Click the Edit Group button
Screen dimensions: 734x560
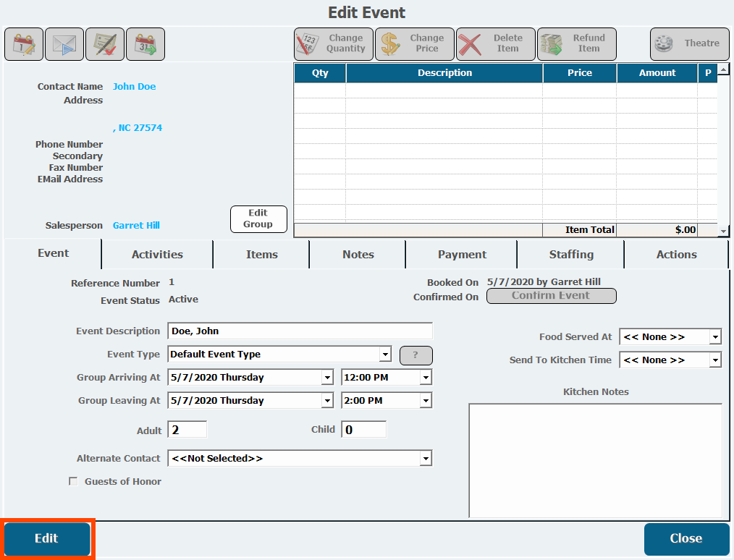(258, 219)
